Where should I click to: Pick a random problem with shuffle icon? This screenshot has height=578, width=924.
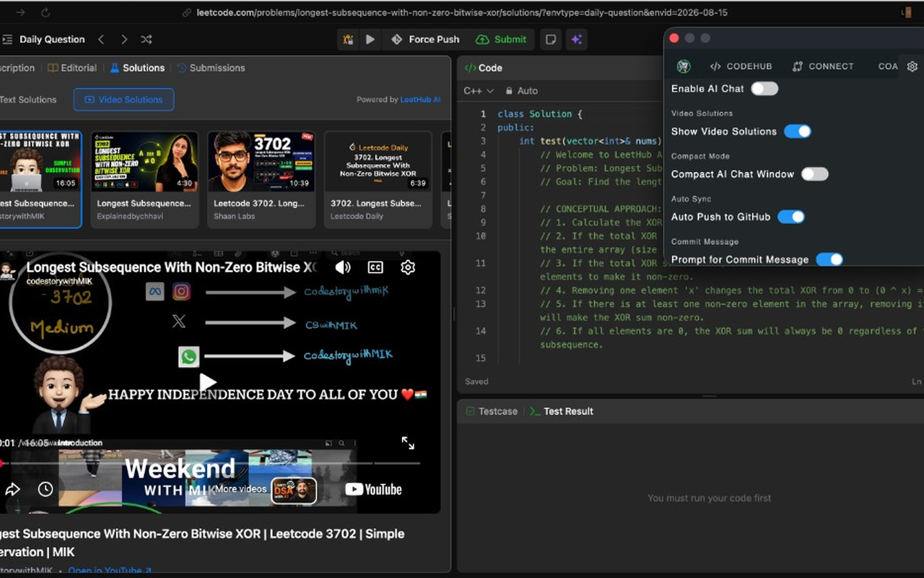point(147,40)
